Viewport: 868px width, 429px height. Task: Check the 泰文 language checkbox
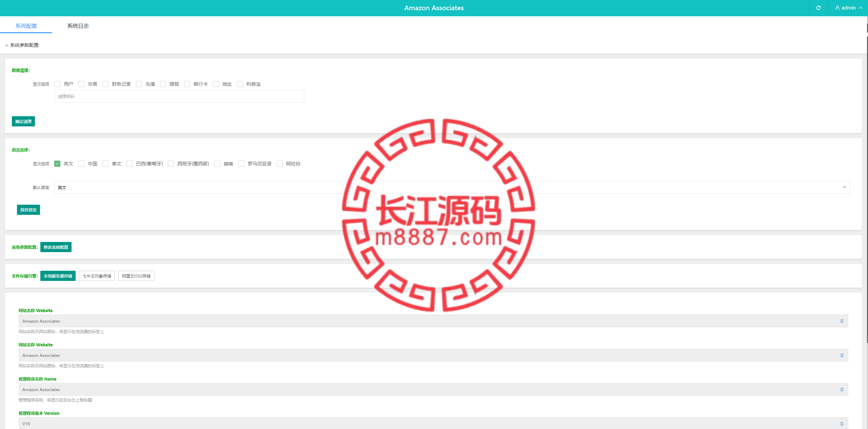click(105, 164)
